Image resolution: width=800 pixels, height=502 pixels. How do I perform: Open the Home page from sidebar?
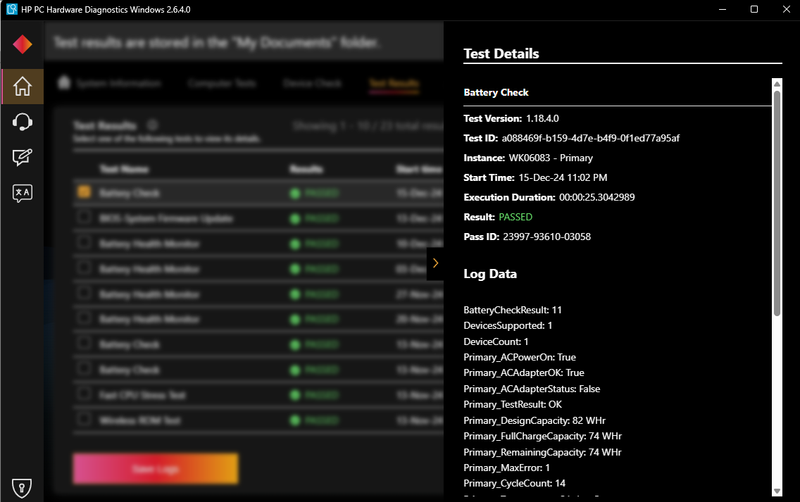tap(22, 86)
